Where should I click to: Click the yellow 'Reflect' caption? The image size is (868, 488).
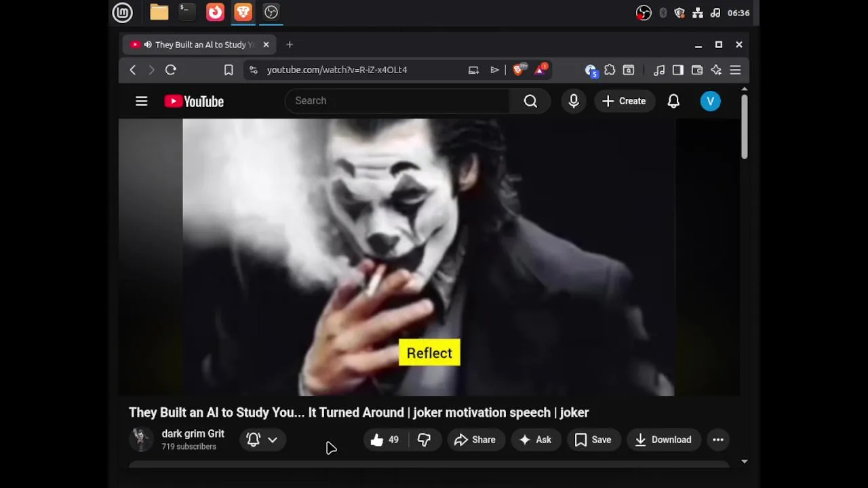pyautogui.click(x=429, y=353)
